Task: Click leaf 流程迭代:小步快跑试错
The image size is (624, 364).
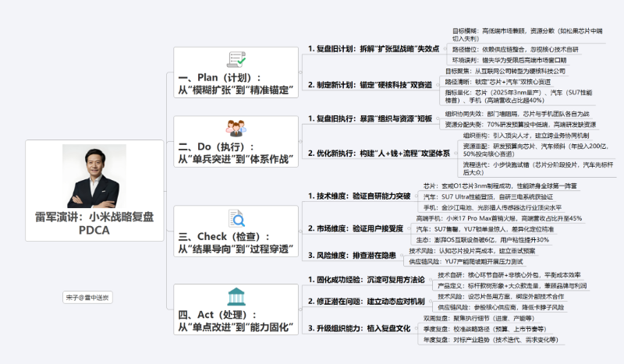Action: point(538,168)
